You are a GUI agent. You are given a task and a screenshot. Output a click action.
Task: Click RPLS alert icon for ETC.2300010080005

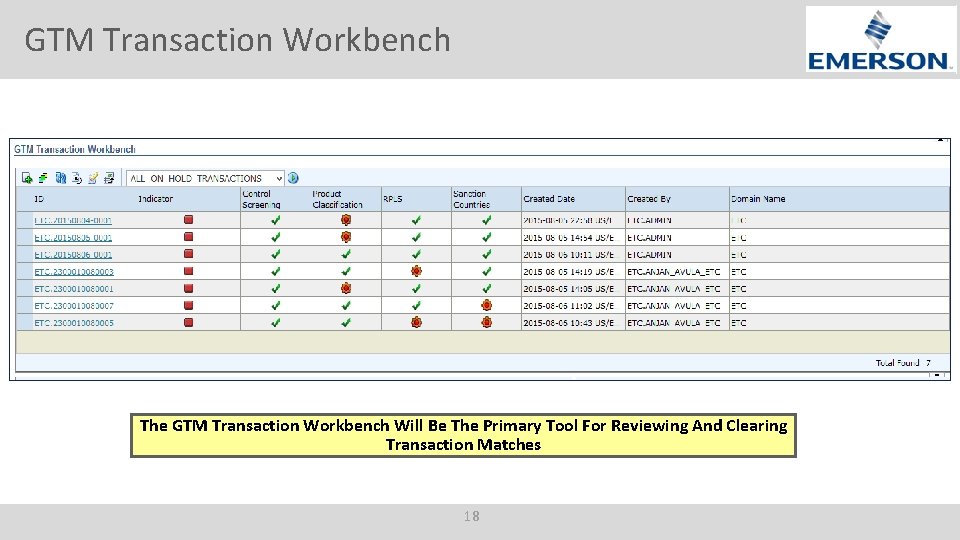point(416,323)
